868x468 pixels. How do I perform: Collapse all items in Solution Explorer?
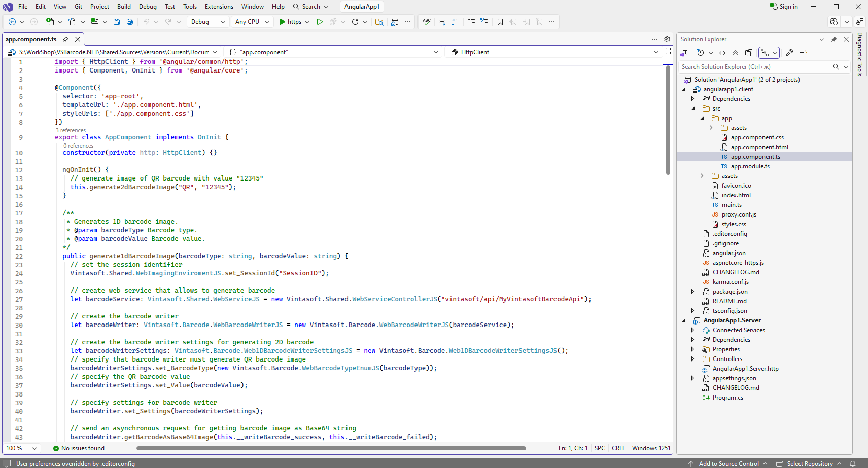click(735, 53)
